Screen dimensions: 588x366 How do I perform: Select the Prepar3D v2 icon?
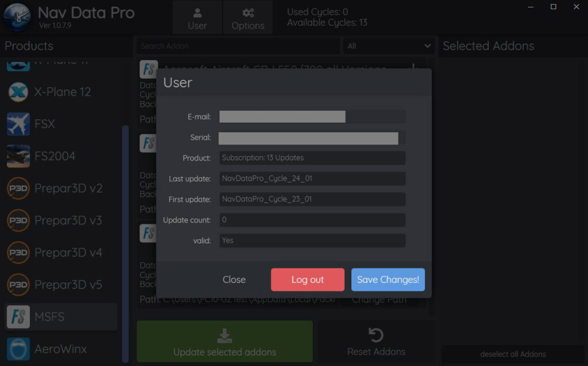pos(18,188)
